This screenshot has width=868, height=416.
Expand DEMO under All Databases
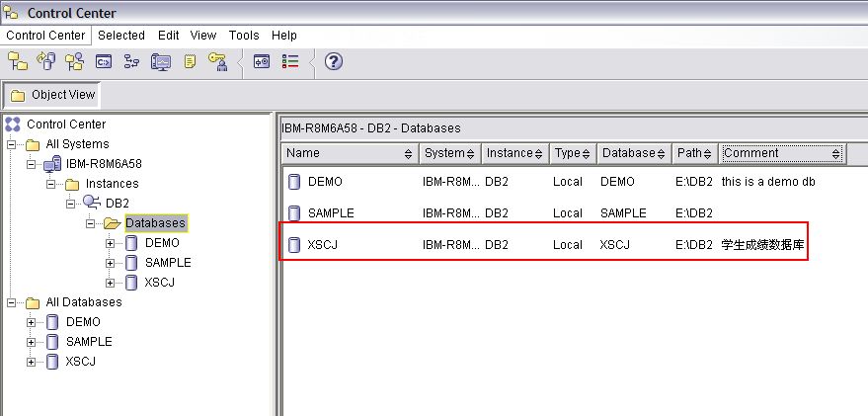coord(31,322)
